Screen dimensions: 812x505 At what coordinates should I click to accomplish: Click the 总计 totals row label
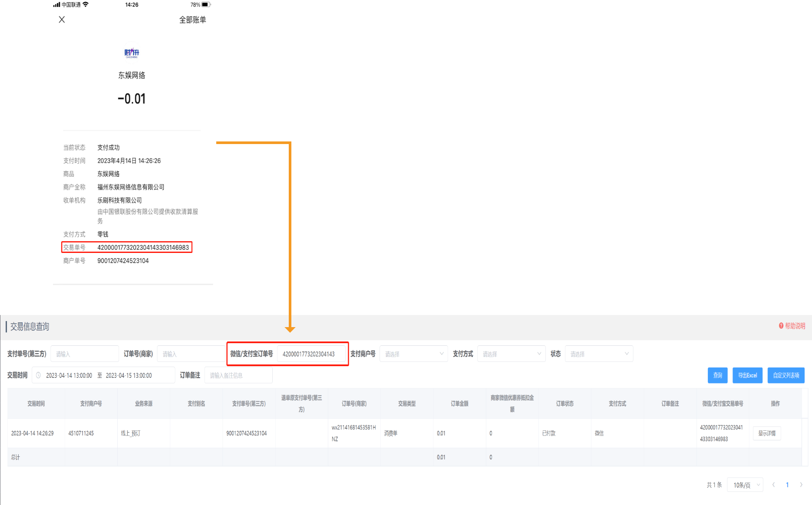[15, 457]
